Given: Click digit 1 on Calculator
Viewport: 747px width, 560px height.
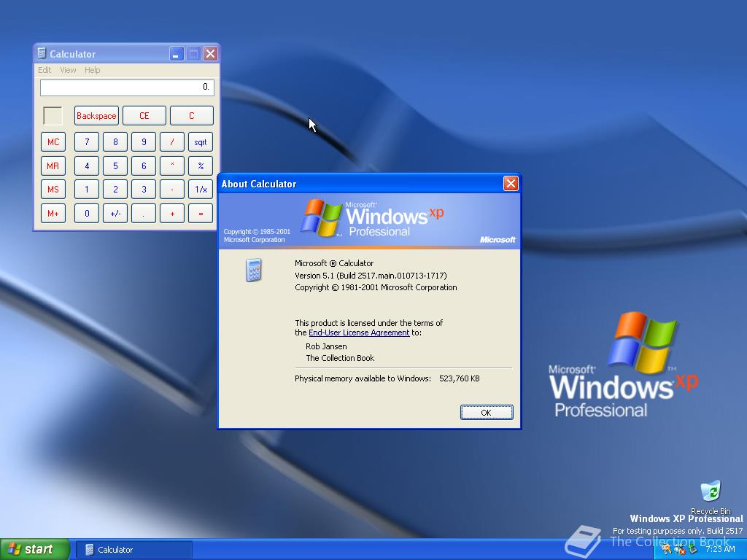Looking at the screenshot, I should point(87,190).
